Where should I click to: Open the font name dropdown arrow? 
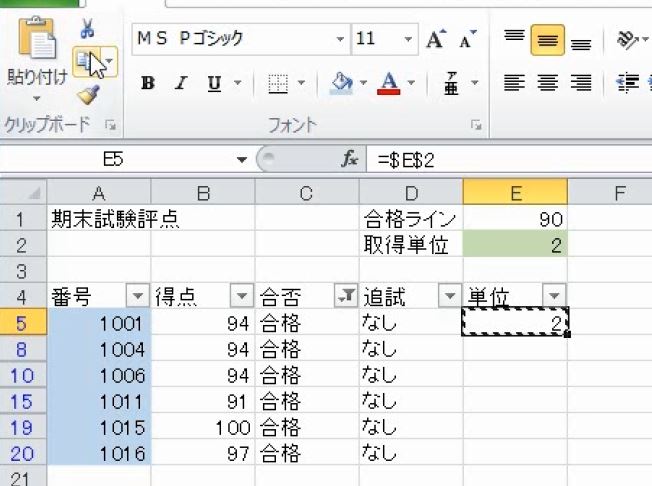[340, 39]
